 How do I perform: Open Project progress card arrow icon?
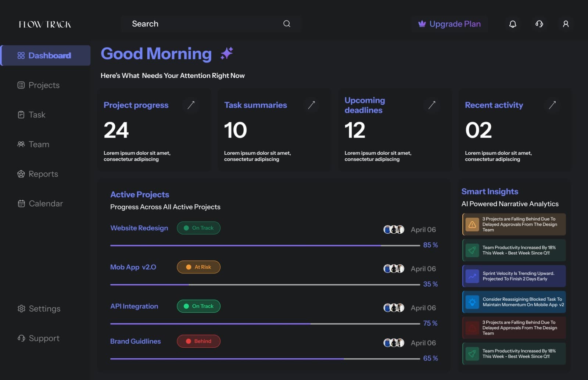point(191,105)
